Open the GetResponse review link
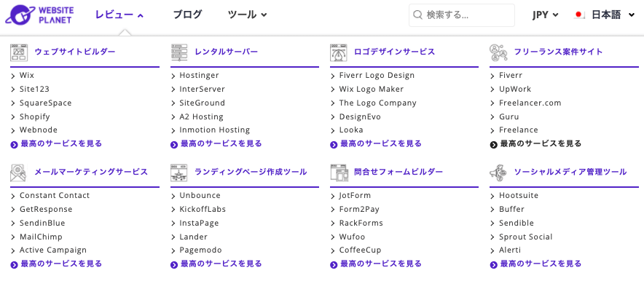This screenshot has width=644, height=281. point(46,209)
